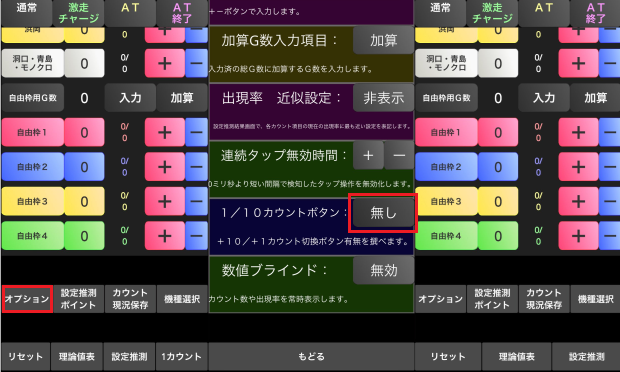
Task: Tap plus for 洞口・青島・モノクロ on left screen
Action: (x=164, y=63)
